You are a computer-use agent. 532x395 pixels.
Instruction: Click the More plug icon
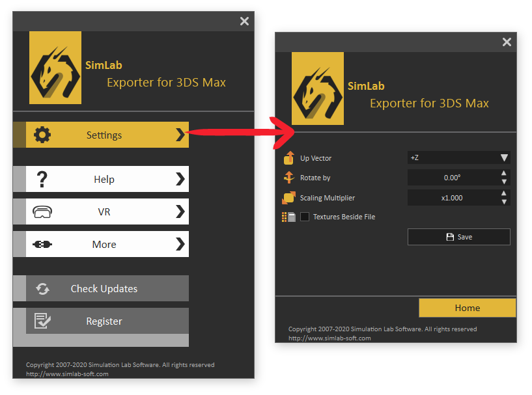(x=42, y=244)
